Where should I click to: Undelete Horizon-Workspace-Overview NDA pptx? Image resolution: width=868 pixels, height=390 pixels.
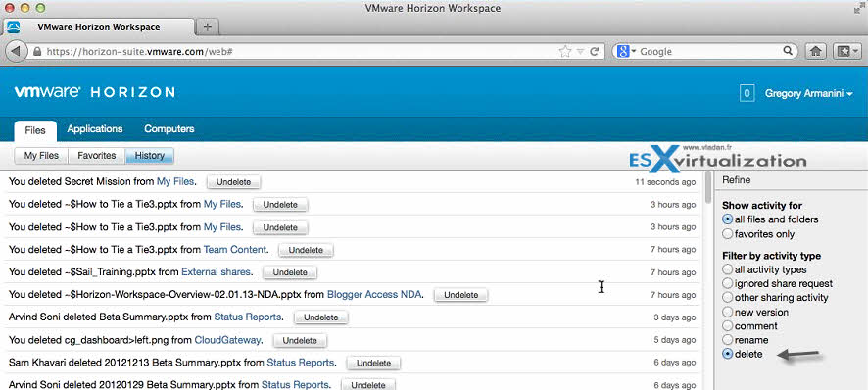pos(460,295)
